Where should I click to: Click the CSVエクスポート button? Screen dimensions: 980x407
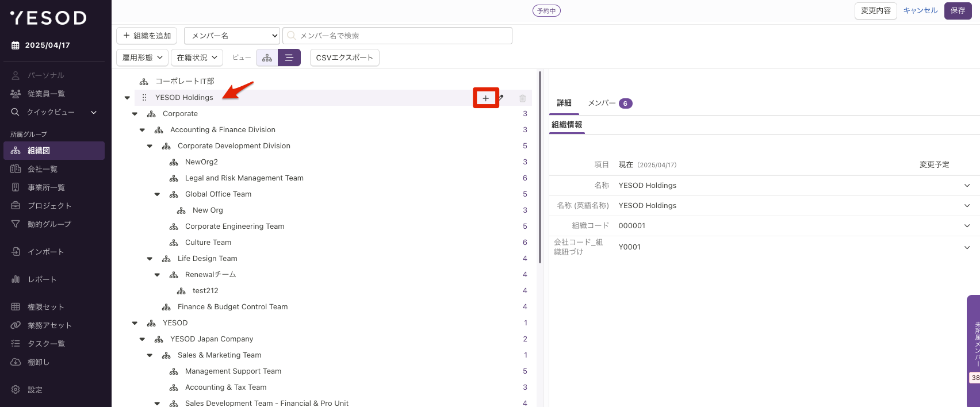click(x=344, y=57)
